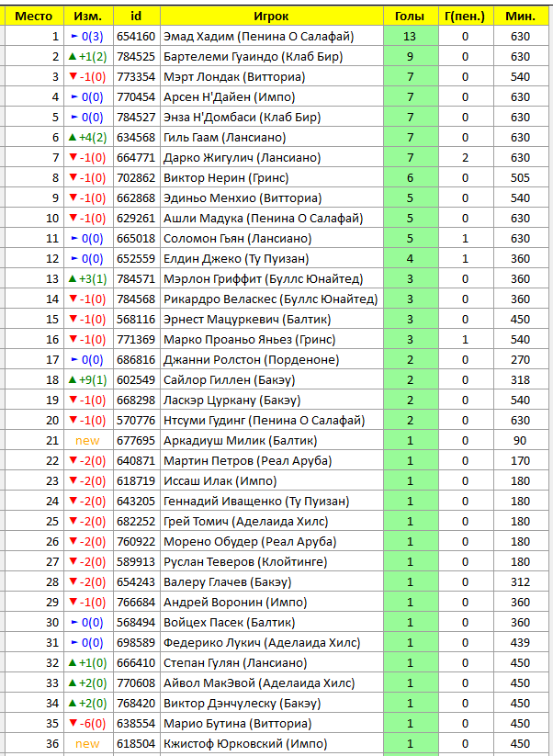553x756 pixels.
Task: Select the Игрок column header
Action: click(271, 17)
